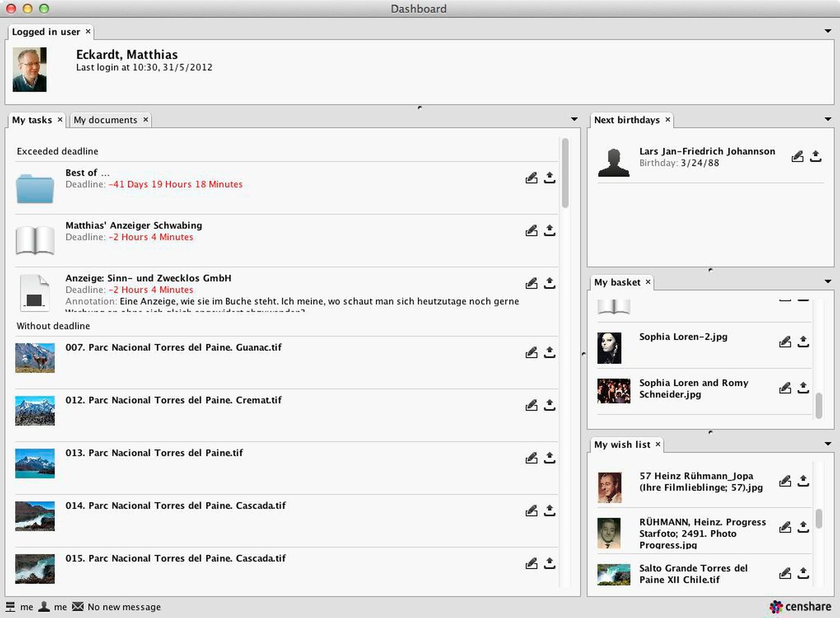The height and width of the screenshot is (618, 840).
Task: Select the My tasks tab
Action: pos(32,120)
